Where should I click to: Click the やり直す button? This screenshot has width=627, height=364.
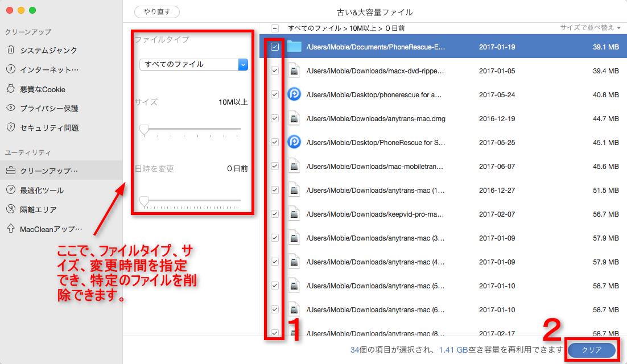point(157,12)
